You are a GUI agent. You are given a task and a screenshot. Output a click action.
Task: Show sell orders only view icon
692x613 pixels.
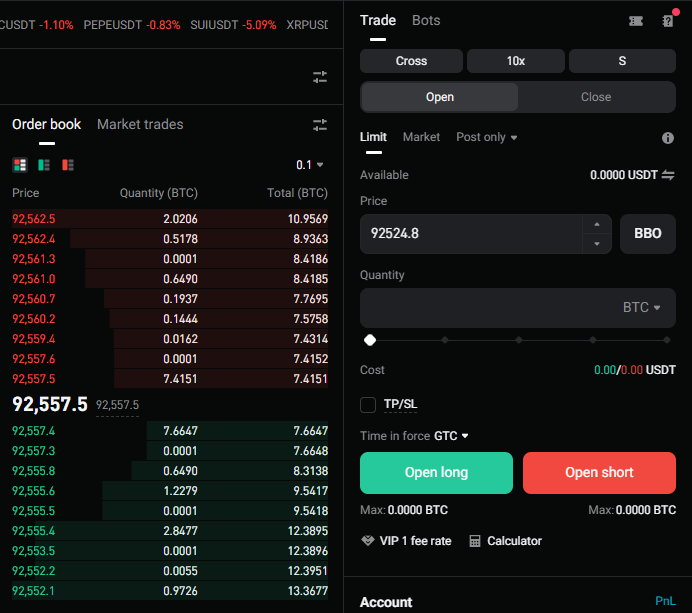[68, 164]
